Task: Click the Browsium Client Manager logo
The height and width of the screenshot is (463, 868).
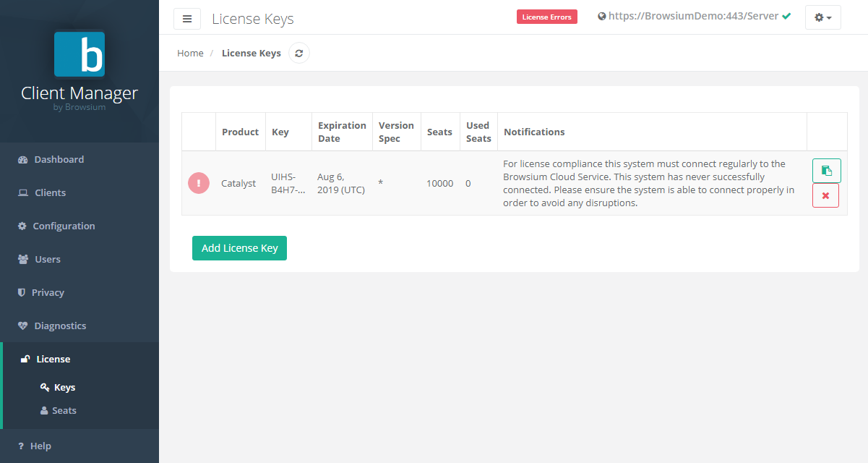Action: click(x=80, y=54)
